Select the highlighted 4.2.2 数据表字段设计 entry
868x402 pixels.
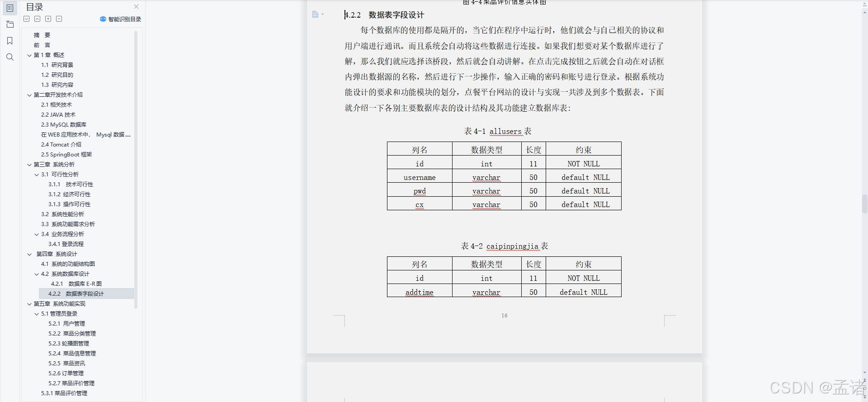coord(86,294)
